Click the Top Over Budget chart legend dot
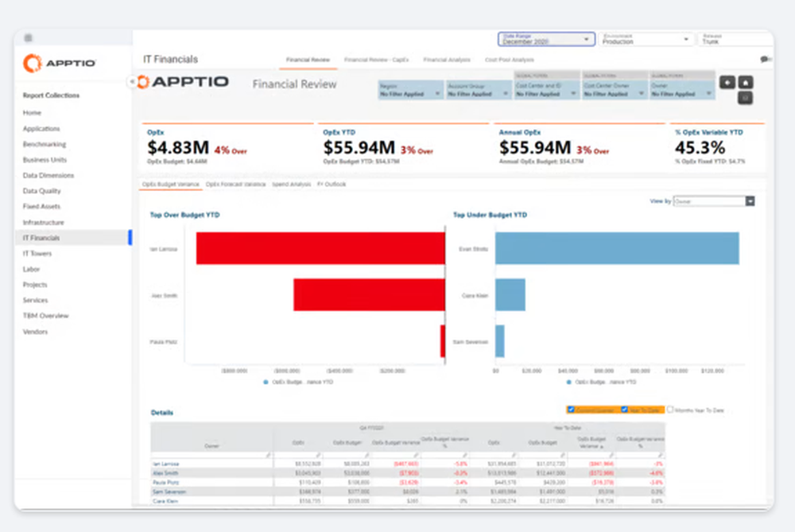Image resolution: width=795 pixels, height=532 pixels. click(266, 382)
